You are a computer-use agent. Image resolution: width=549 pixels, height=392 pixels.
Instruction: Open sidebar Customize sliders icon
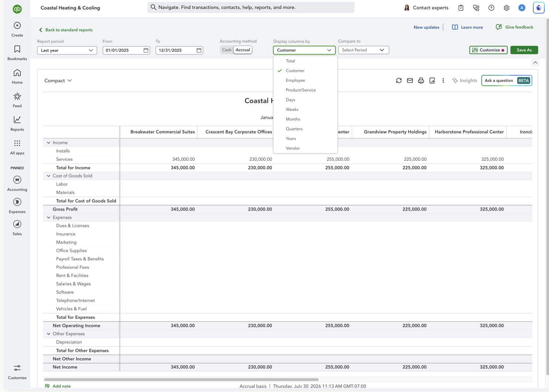pyautogui.click(x=17, y=368)
